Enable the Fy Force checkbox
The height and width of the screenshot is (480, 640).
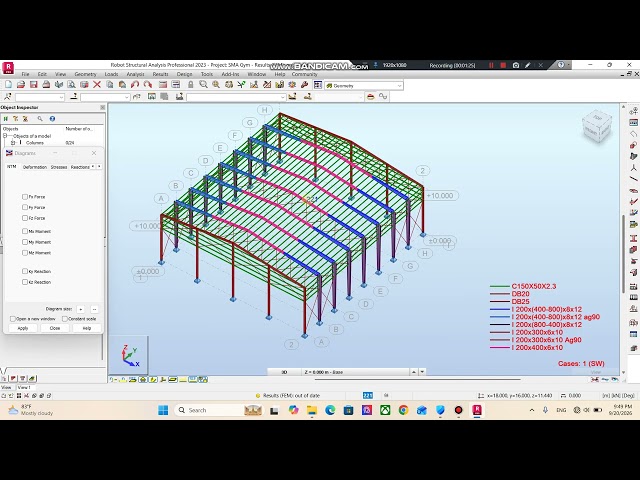[x=25, y=207]
